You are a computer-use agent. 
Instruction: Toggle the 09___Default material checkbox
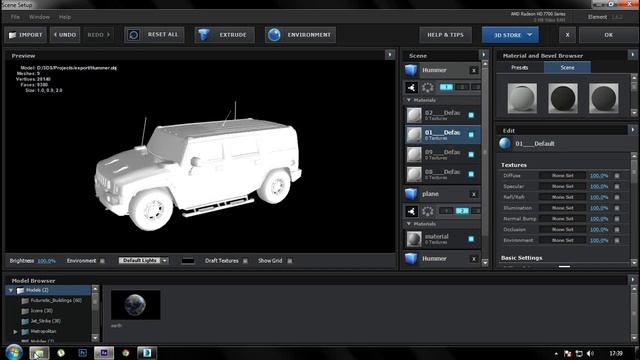(471, 155)
